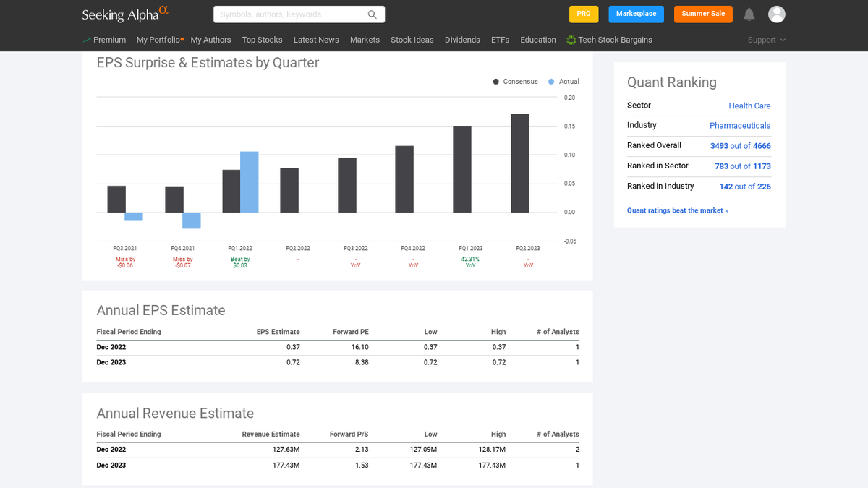Click the FQ4 2022 consensus bar

coord(404,179)
